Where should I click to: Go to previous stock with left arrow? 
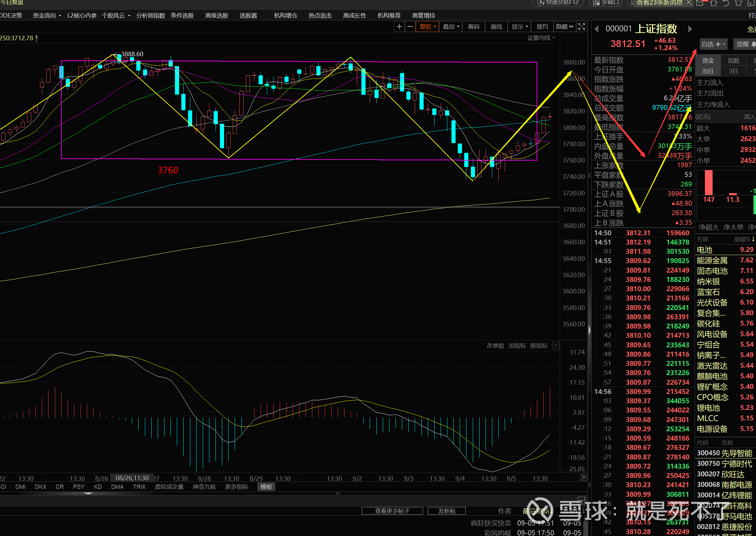(597, 29)
